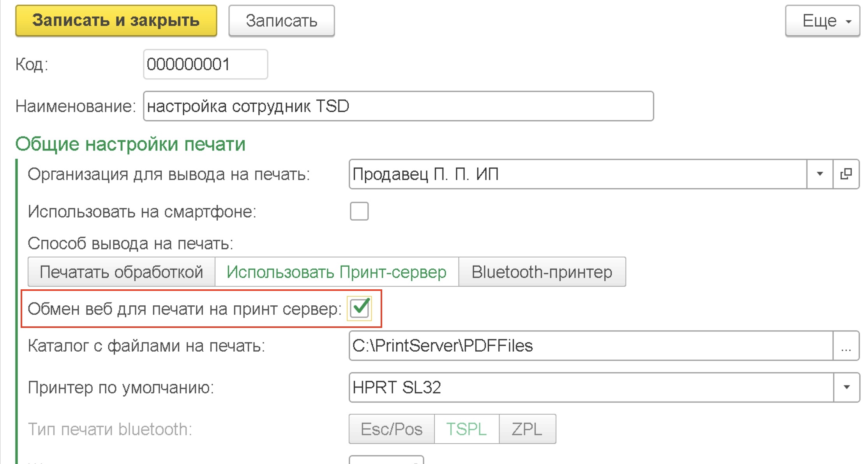The width and height of the screenshot is (868, 464).
Task: Select Esc/Pos bluetooth print type
Action: (392, 429)
